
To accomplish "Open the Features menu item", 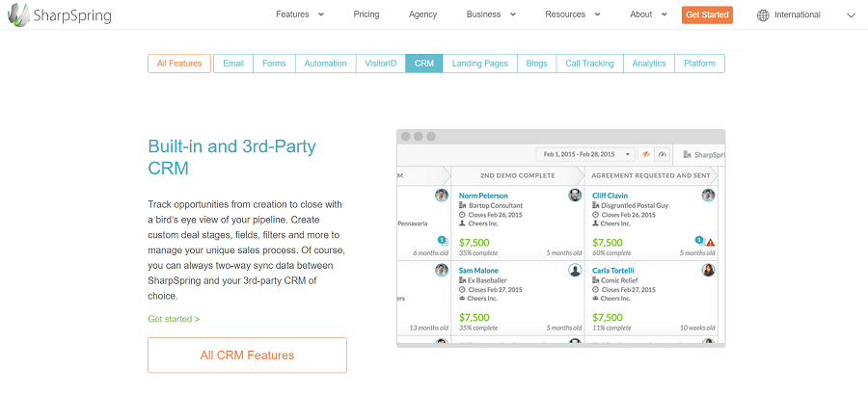I will click(x=292, y=14).
